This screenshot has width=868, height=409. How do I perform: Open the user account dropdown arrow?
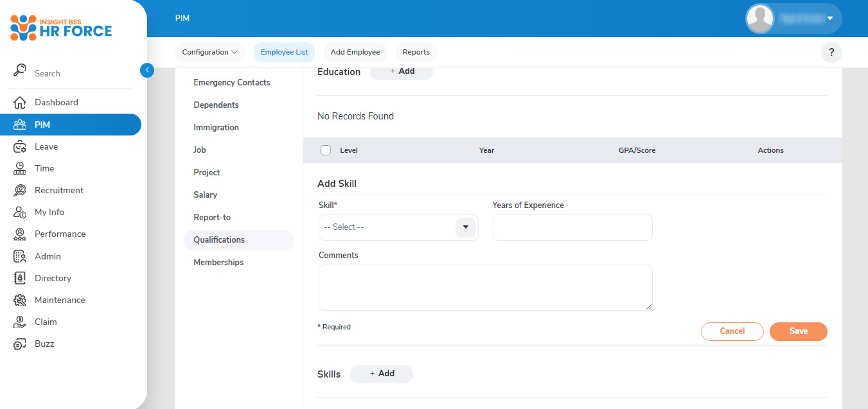coord(830,19)
